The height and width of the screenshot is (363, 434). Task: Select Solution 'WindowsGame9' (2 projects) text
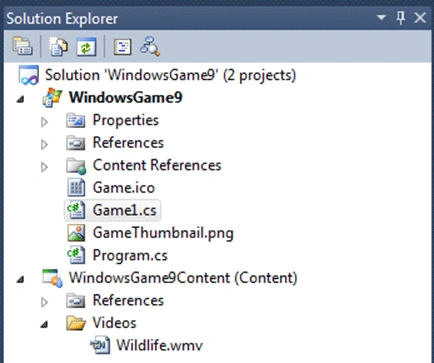point(170,75)
